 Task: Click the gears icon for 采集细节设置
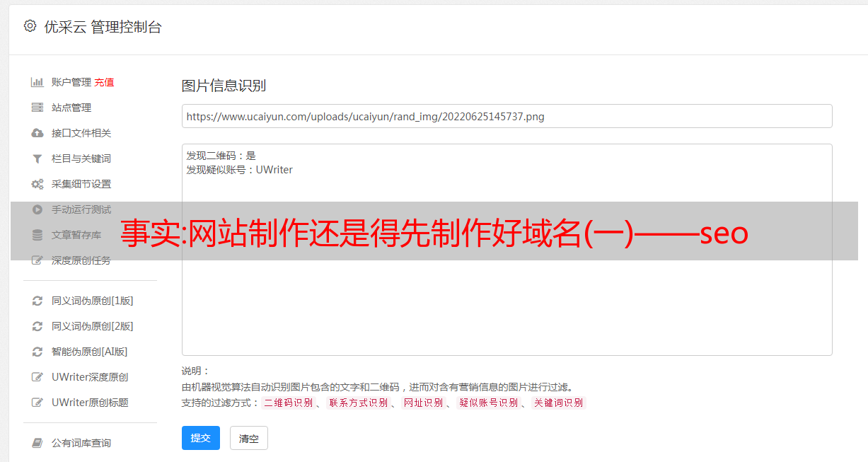[x=37, y=184]
